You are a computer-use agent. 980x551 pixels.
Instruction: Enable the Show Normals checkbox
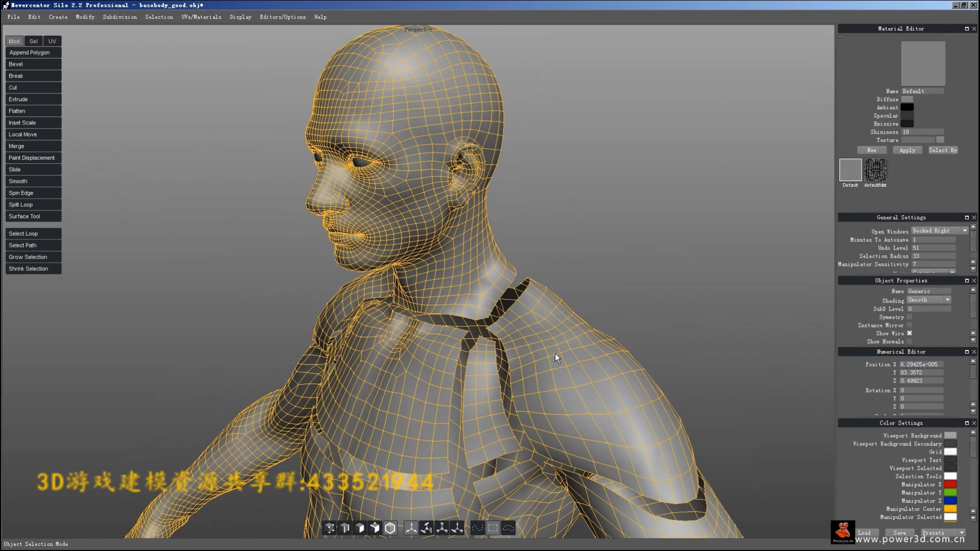pyautogui.click(x=910, y=341)
